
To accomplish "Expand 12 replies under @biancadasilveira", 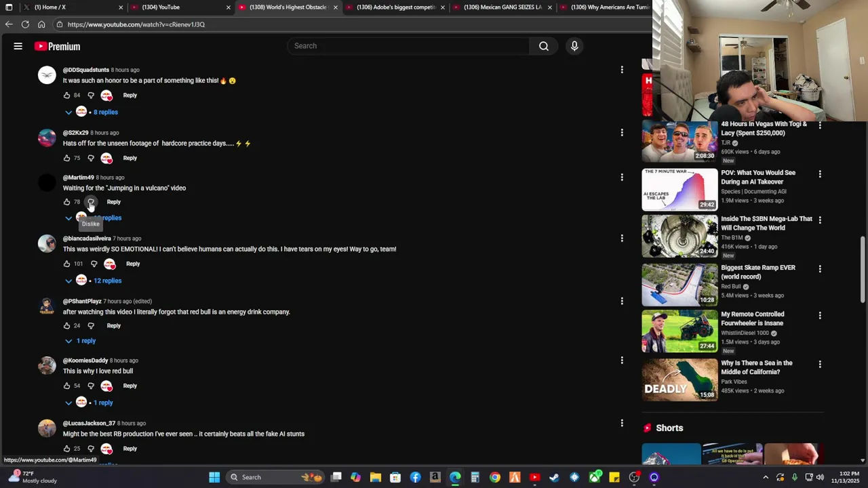I will coord(94,281).
